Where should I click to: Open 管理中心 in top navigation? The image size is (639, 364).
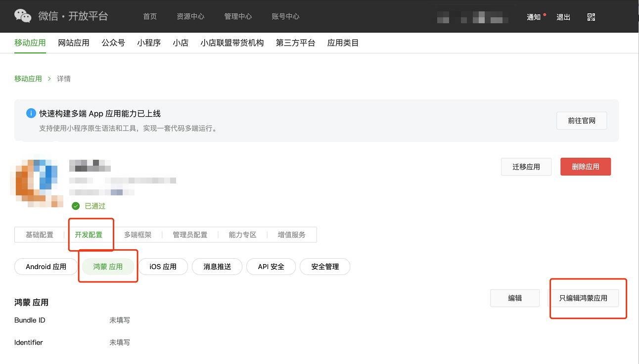click(x=238, y=16)
